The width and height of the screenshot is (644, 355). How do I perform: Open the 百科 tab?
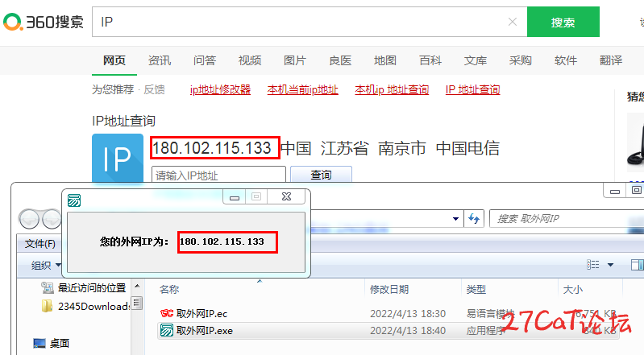coord(430,60)
